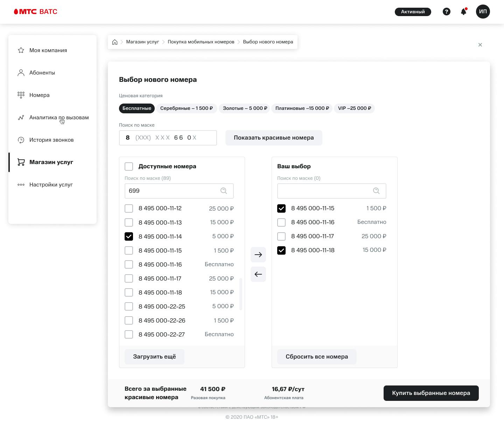Click search icon in Ваш выбор field
Image resolution: width=504 pixels, height=425 pixels.
click(x=376, y=191)
